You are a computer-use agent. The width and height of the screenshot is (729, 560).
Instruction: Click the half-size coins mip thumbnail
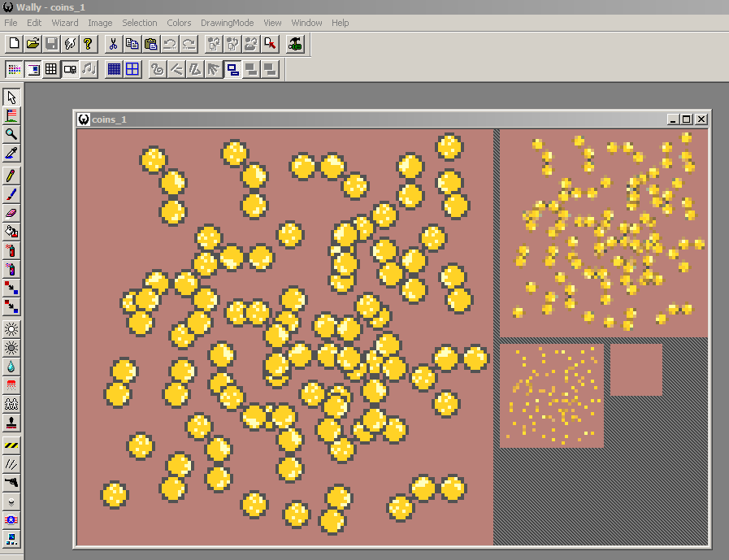[604, 233]
